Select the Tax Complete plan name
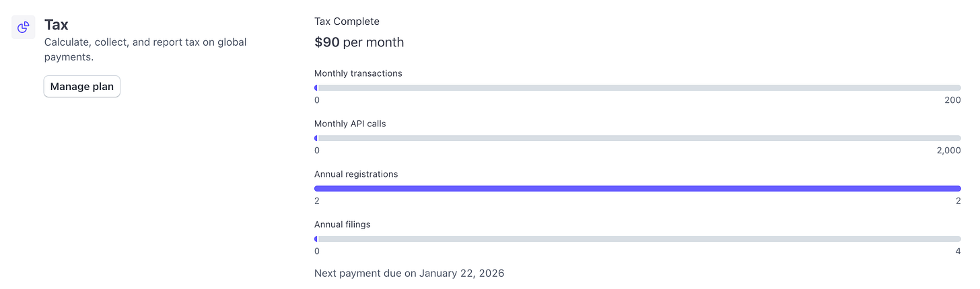 pos(347,22)
